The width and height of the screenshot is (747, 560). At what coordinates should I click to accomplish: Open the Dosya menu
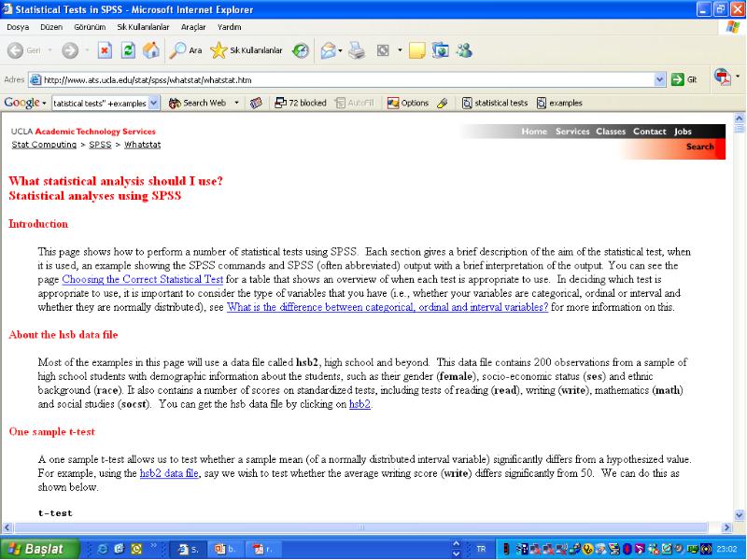point(18,27)
